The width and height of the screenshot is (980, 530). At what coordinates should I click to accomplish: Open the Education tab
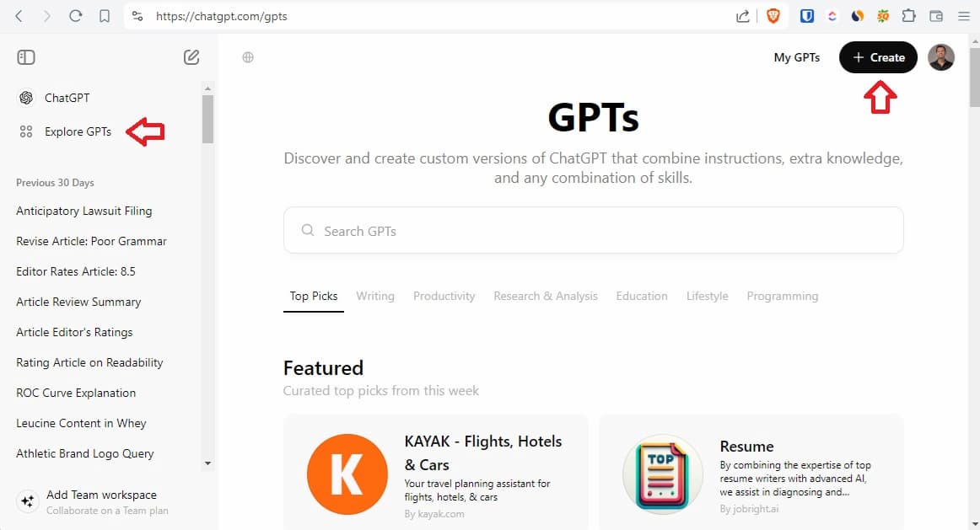[x=642, y=296]
